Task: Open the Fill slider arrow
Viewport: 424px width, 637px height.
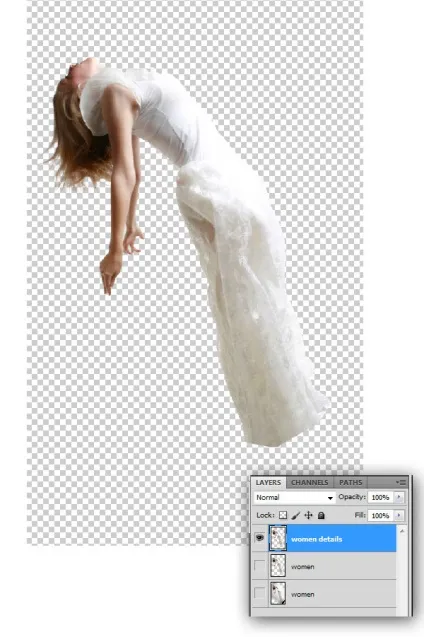Action: tap(399, 515)
